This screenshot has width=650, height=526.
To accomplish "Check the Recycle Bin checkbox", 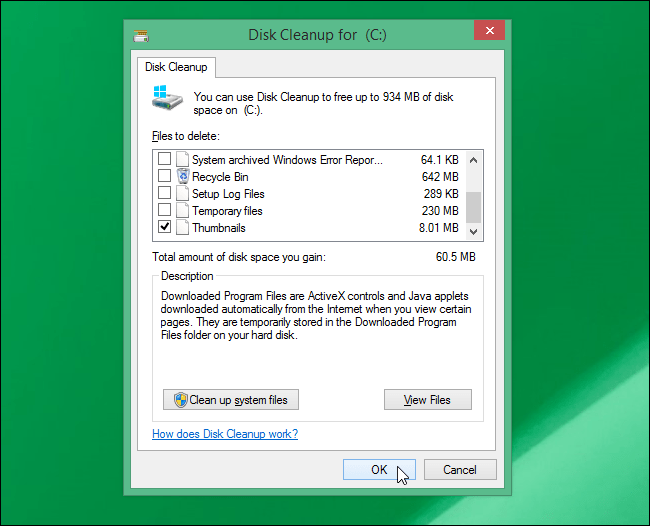I will [x=165, y=176].
